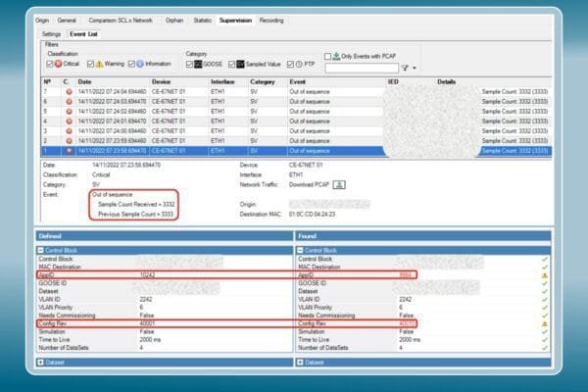
Task: Switch to the Settings sub-tab
Action: 51,34
